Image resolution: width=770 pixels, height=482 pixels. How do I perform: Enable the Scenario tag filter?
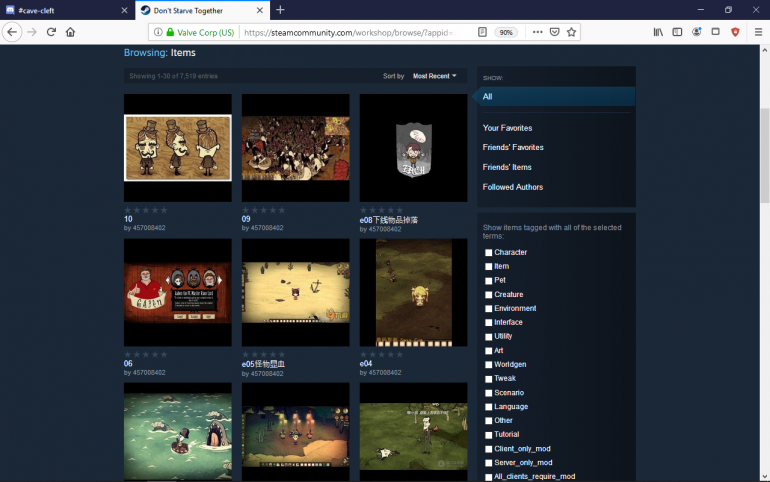pyautogui.click(x=489, y=393)
